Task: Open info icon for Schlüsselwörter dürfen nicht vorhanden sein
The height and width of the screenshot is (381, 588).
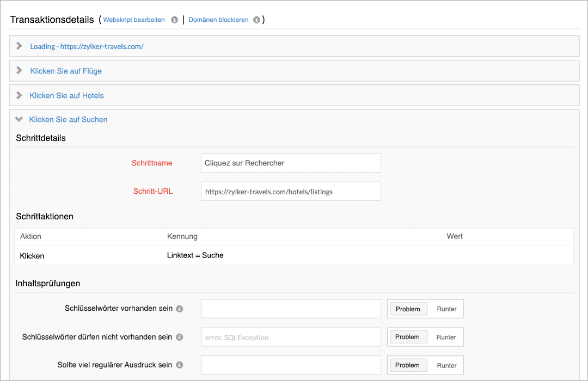Action: (179, 337)
